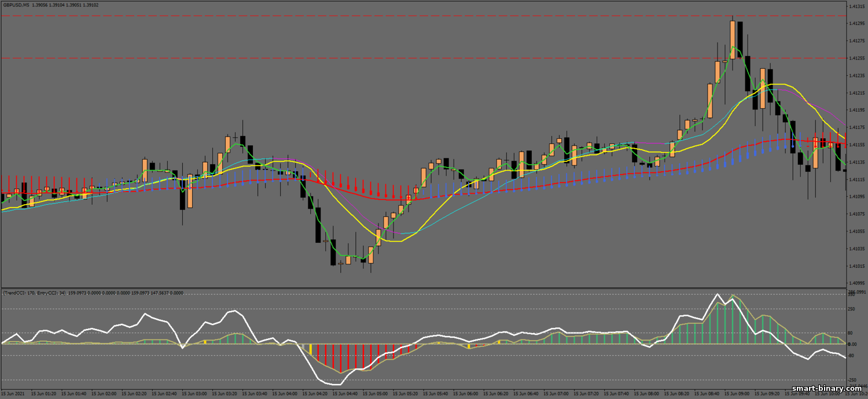Click the 1.41175 price axis label

856,127
